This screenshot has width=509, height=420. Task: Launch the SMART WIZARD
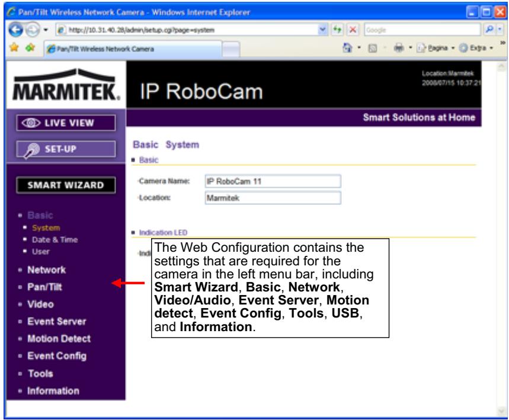click(x=66, y=185)
